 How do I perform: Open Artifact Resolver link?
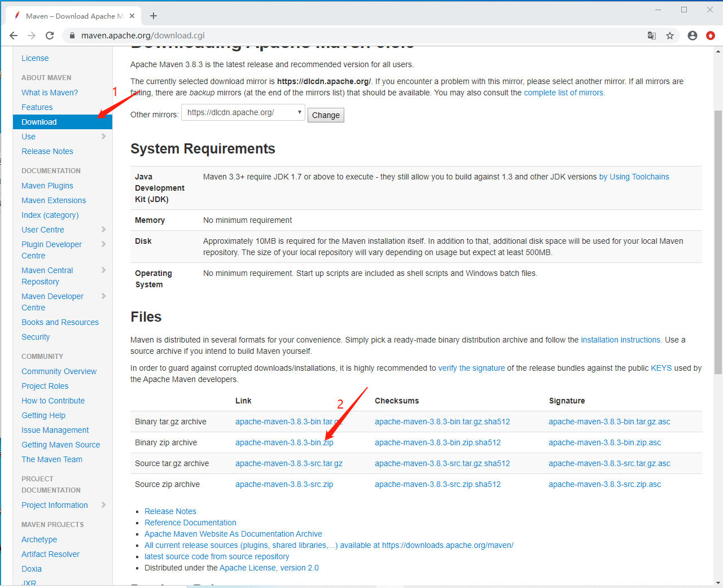click(51, 554)
